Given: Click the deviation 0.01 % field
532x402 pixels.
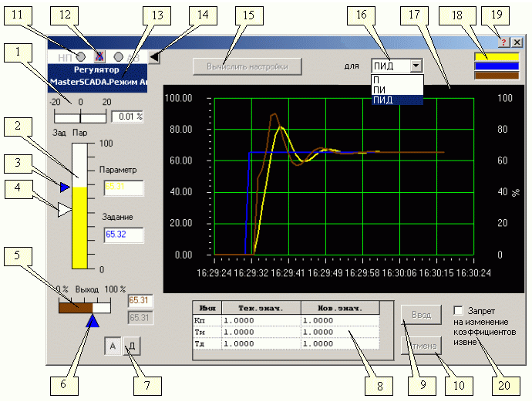Looking at the screenshot, I should click(x=127, y=117).
